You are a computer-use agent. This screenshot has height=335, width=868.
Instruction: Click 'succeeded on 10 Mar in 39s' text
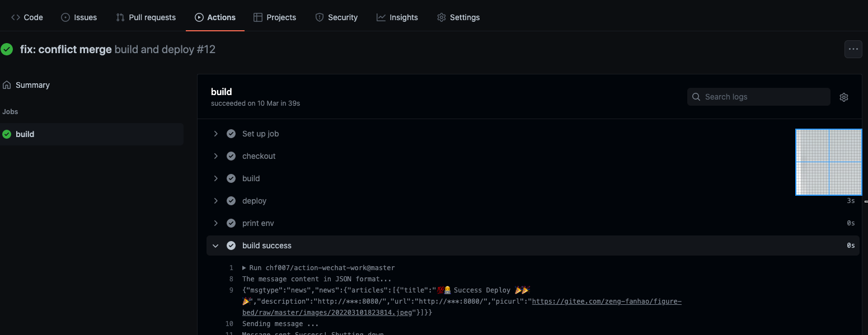point(255,103)
